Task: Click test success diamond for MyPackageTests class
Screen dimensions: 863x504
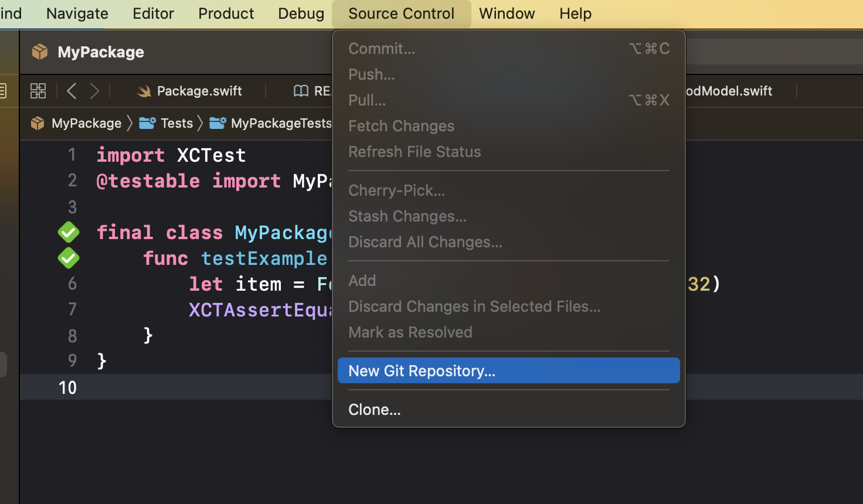Action: click(69, 232)
